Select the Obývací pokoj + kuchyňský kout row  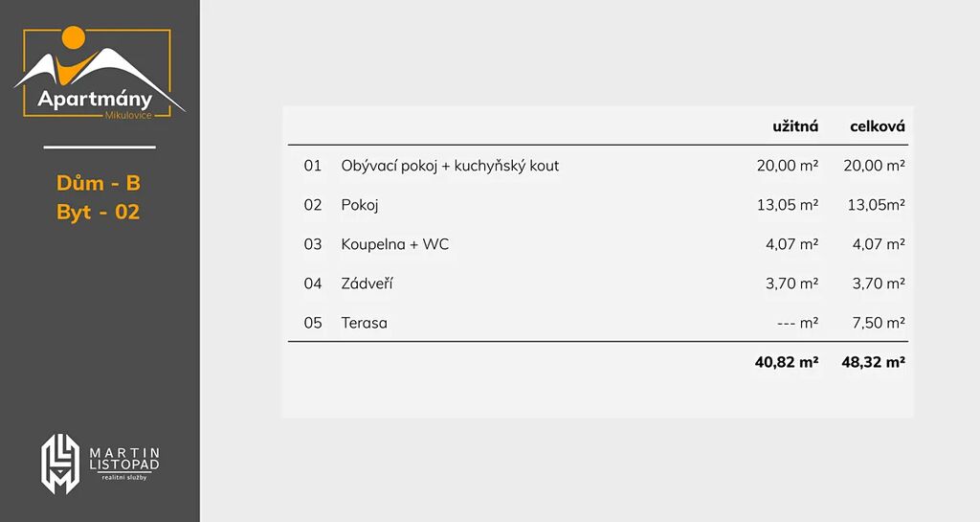598,166
